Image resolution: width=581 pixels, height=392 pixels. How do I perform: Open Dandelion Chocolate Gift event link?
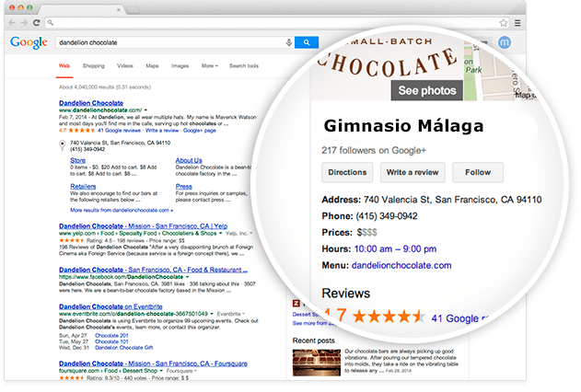[123, 348]
